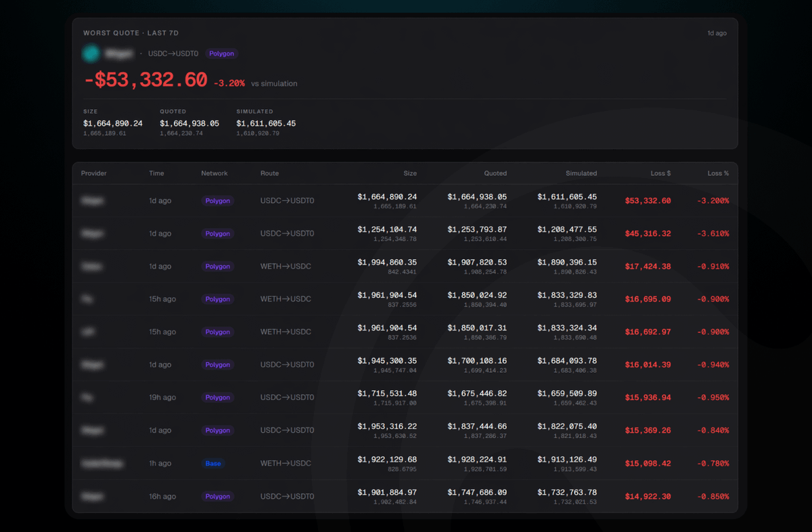Click the -0.840% loss percentage
812x532 pixels.
(713, 430)
